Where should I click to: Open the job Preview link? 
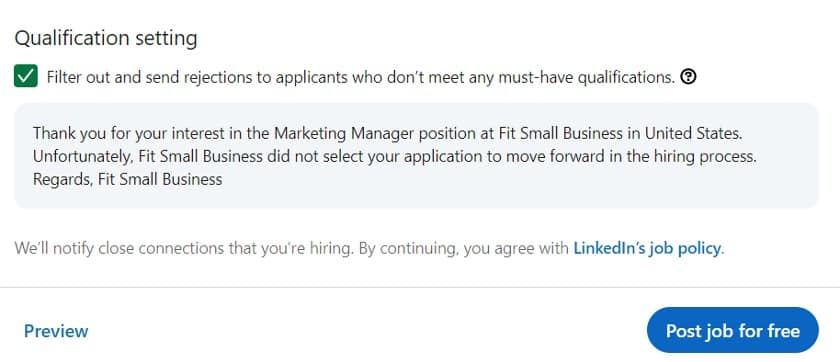(x=56, y=331)
